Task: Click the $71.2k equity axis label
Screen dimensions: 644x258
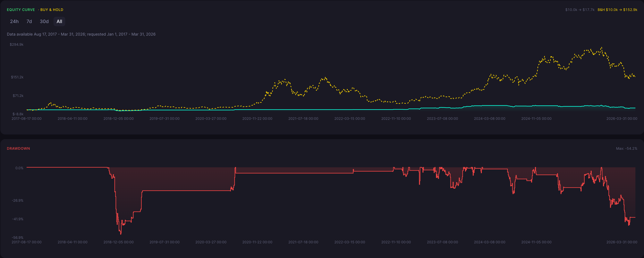Action: coord(18,96)
